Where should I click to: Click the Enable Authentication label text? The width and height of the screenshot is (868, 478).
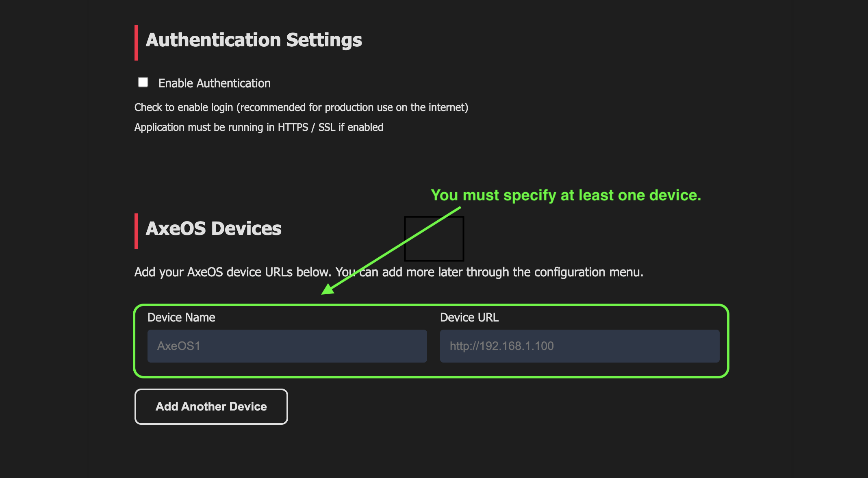click(214, 83)
